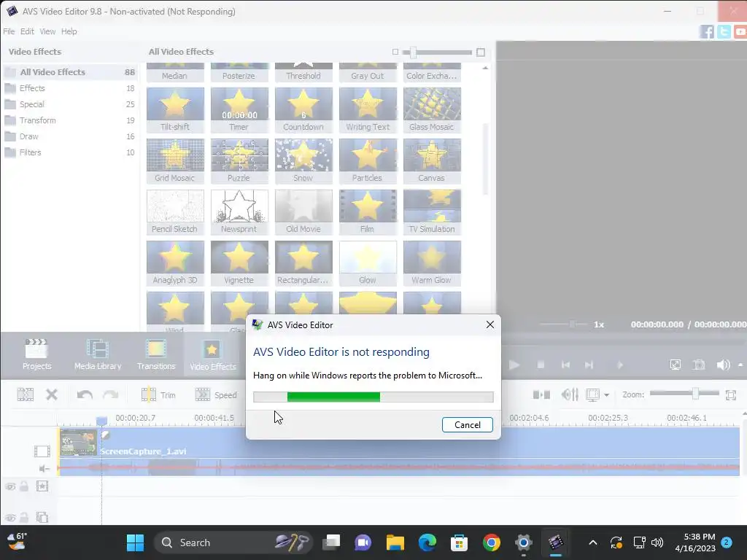Open the Twitter link icon
The height and width of the screenshot is (560, 747).
[x=724, y=32]
